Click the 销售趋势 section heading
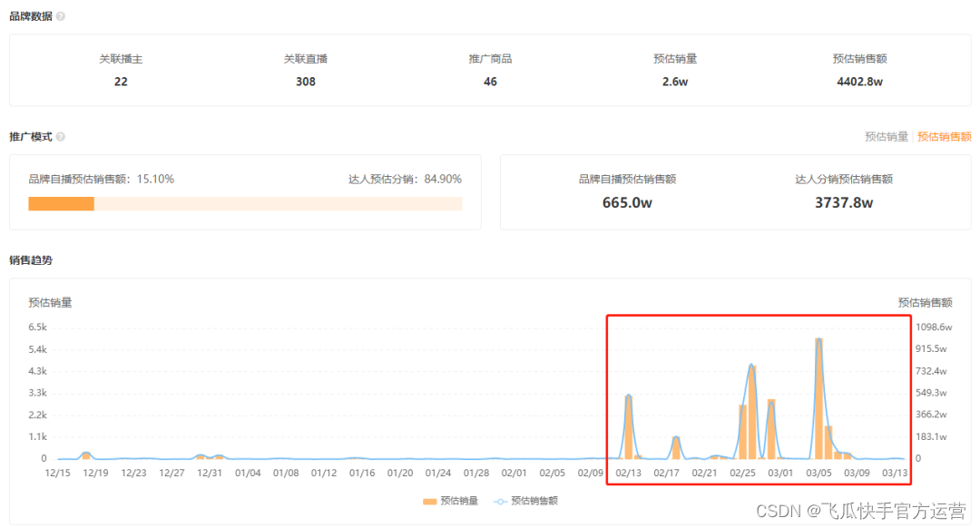The height and width of the screenshot is (528, 980). coord(31,260)
